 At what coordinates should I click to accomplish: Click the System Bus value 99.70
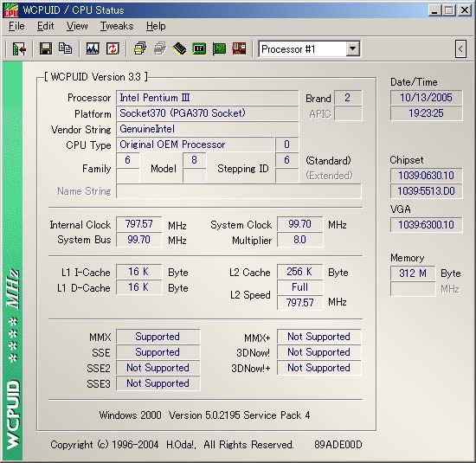(x=139, y=240)
